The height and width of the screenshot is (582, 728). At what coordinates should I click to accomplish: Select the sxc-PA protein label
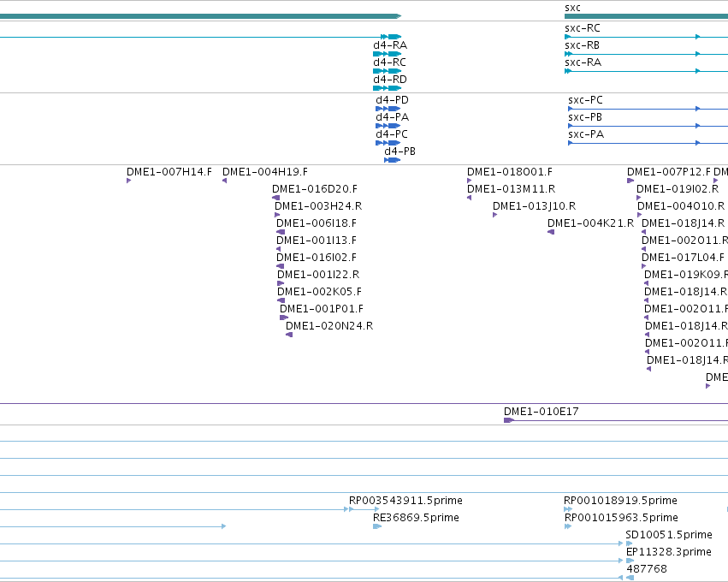(586, 134)
